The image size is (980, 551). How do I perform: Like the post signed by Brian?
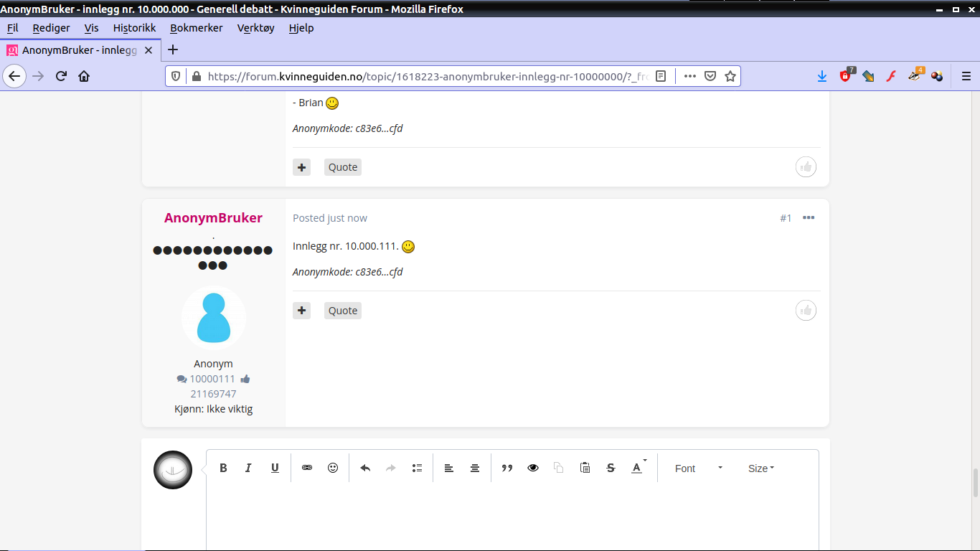click(806, 167)
